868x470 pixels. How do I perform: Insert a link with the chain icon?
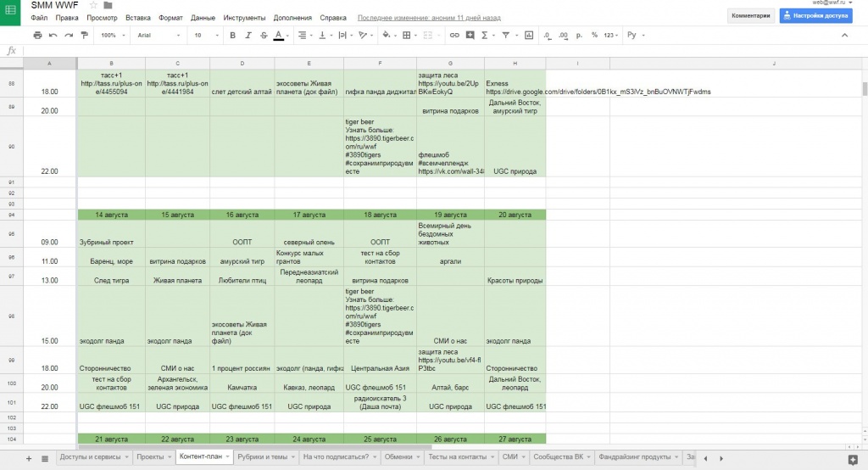pos(454,36)
